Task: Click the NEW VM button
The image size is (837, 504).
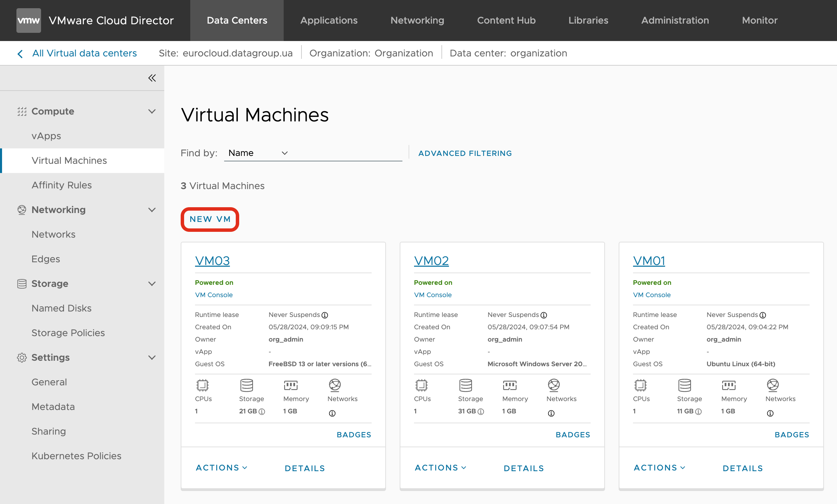Action: 210,219
